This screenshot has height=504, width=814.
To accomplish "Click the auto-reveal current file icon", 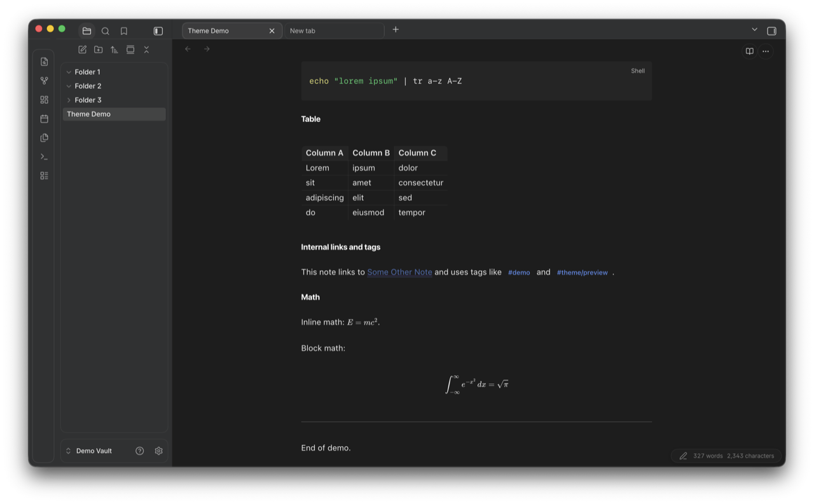I will (x=130, y=50).
